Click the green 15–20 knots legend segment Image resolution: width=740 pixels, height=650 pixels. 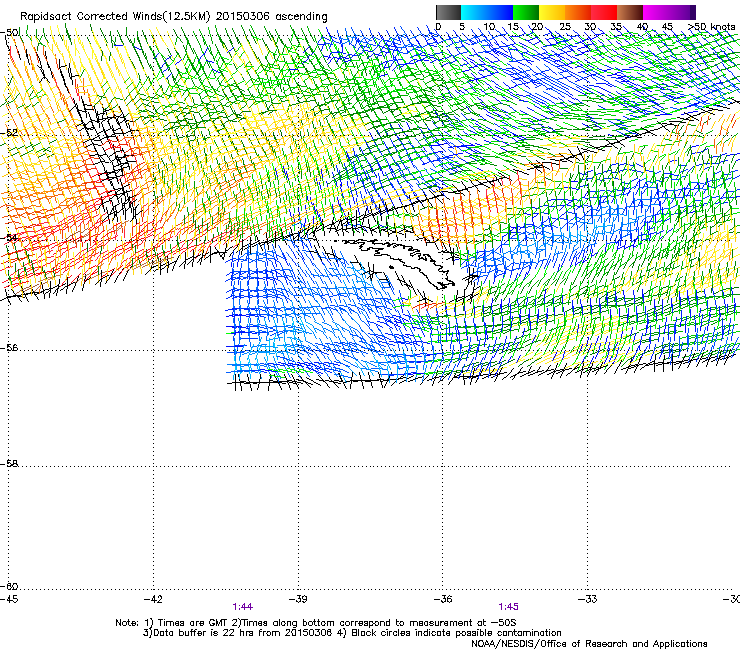tap(526, 12)
